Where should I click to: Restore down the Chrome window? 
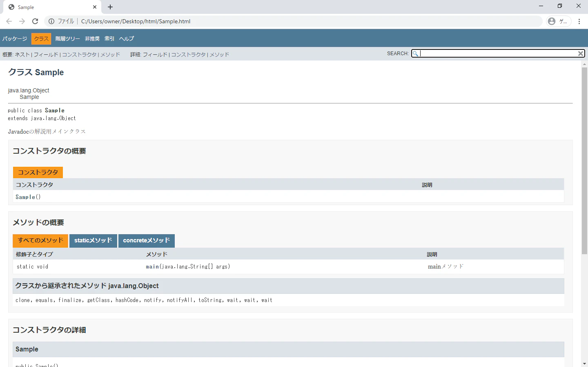(560, 6)
